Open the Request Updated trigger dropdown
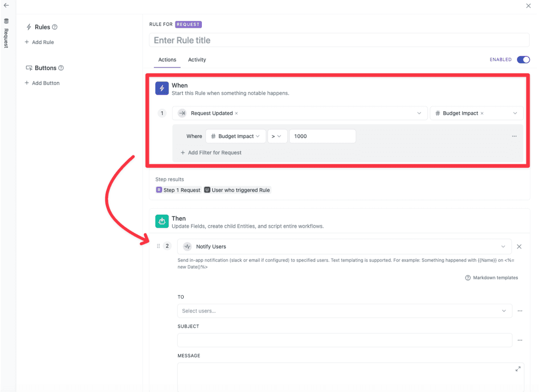 [x=299, y=113]
